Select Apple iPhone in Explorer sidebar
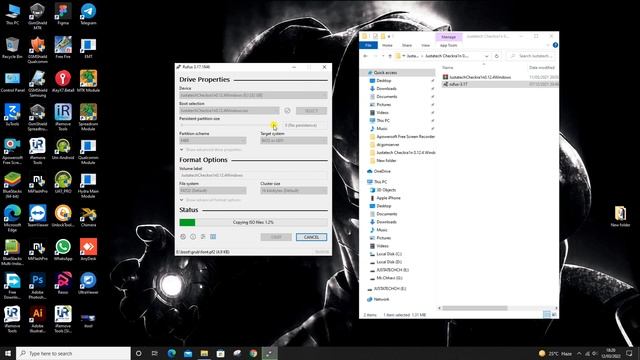 click(388, 198)
